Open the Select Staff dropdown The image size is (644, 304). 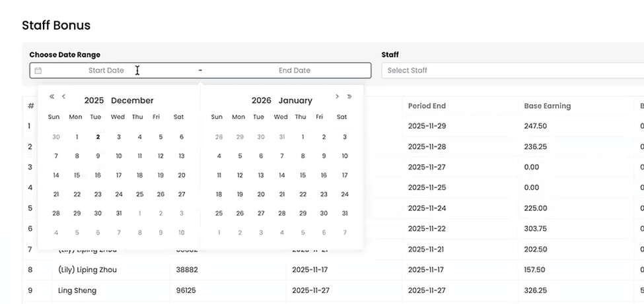tap(509, 71)
